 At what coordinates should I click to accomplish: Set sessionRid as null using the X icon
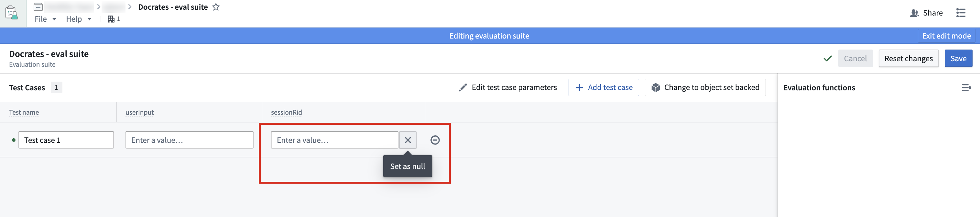pos(408,140)
